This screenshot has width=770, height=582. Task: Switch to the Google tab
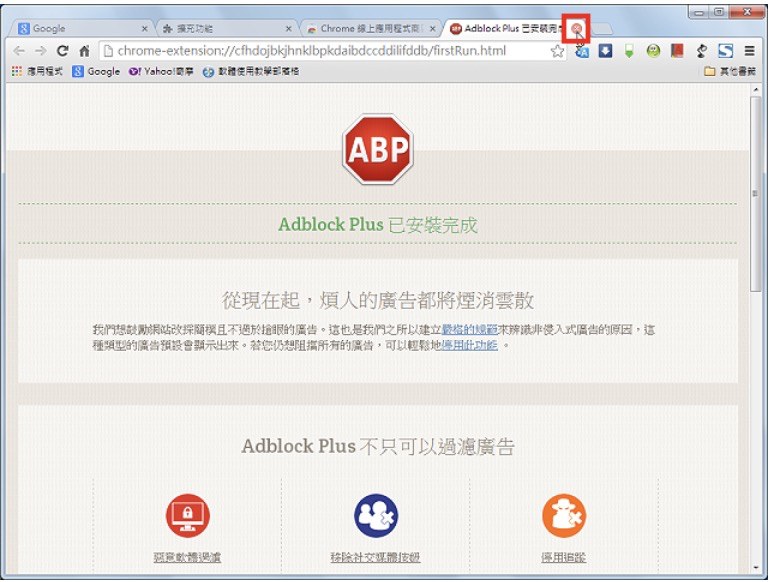coord(79,28)
